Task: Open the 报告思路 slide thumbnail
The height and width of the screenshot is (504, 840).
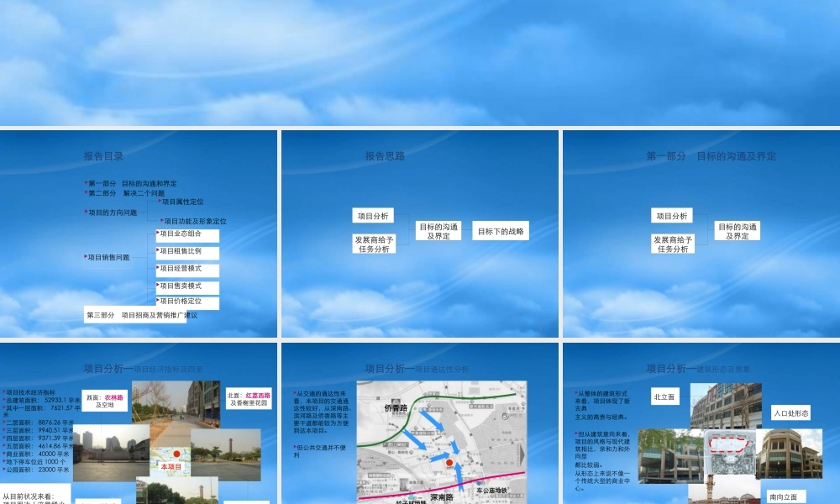Action: (x=420, y=234)
